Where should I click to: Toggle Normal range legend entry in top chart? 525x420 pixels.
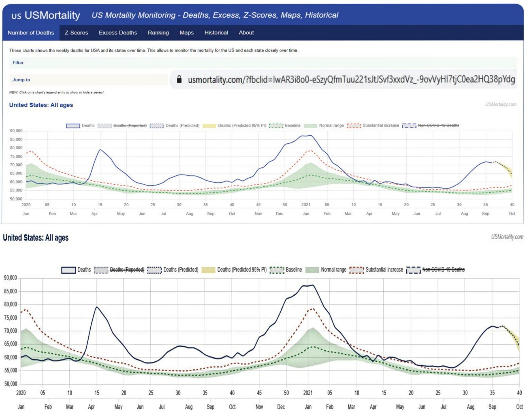click(324, 125)
